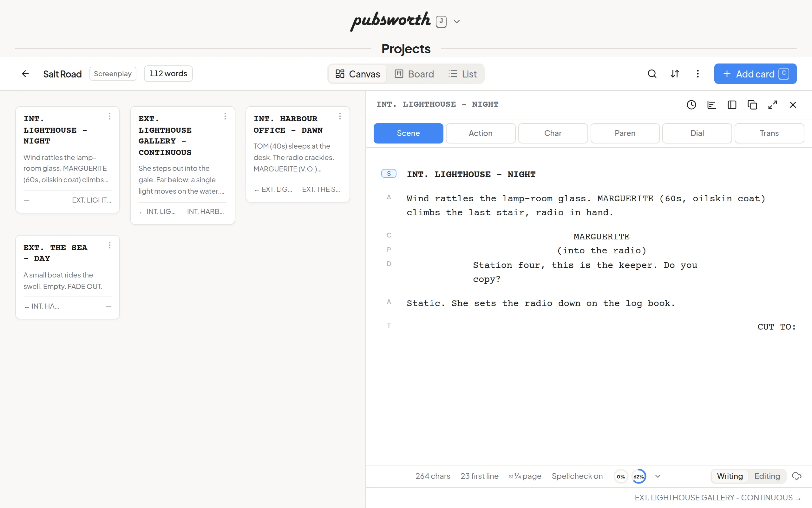812x508 pixels.
Task: Switch to Writing mode
Action: click(x=730, y=476)
